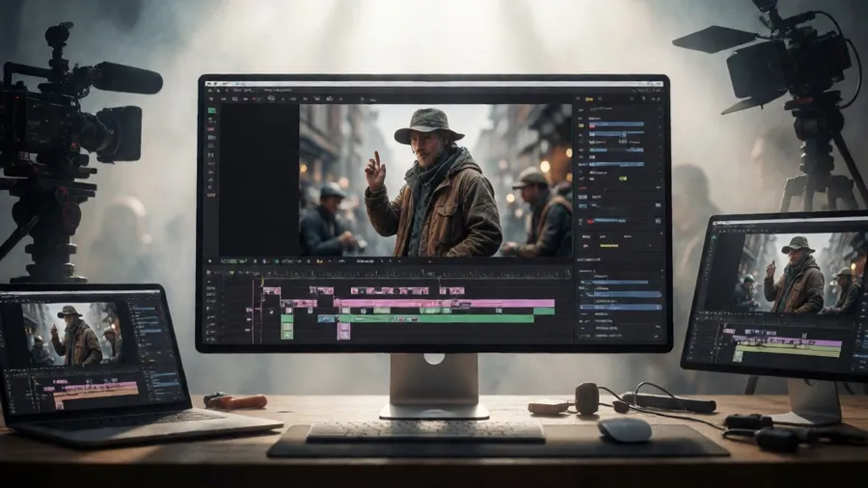The height and width of the screenshot is (488, 868).
Task: Select the highlighted blue row in the lower-right panel
Action: coord(620,307)
